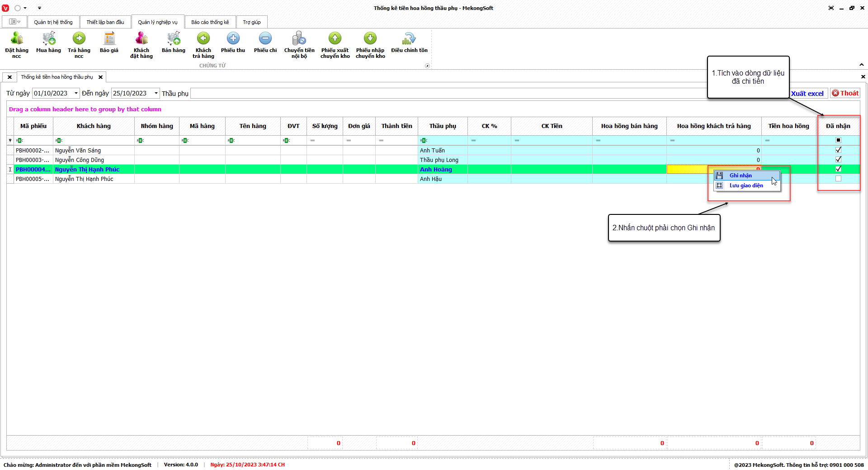The height and width of the screenshot is (470, 868).
Task: Tick Đã nhận checkbox for Anh Hậu row
Action: pos(838,179)
